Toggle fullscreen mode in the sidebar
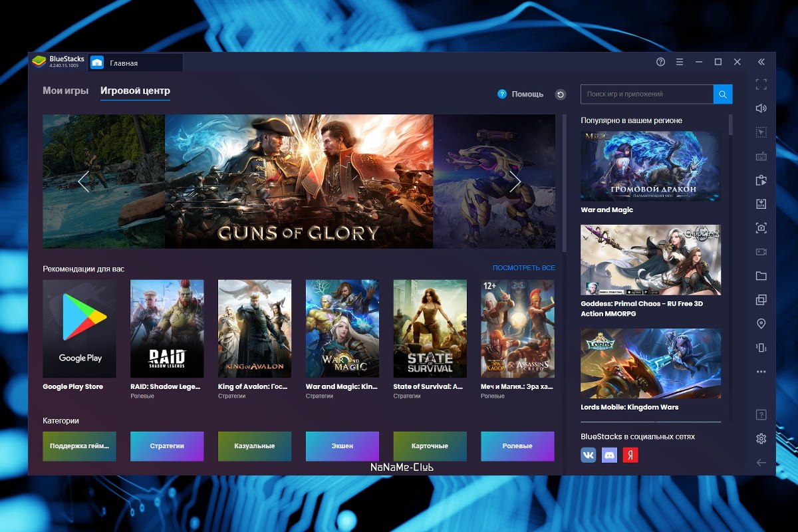The width and height of the screenshot is (798, 532). [761, 84]
